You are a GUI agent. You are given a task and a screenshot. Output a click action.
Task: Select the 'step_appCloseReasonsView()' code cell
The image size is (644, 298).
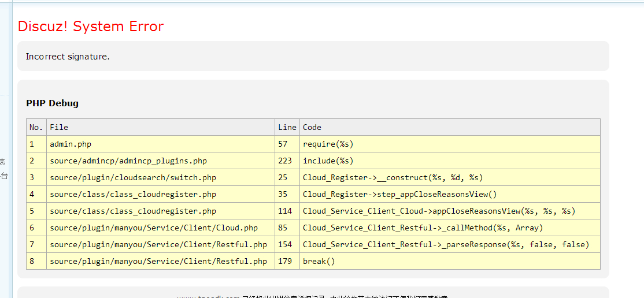[x=450, y=194]
